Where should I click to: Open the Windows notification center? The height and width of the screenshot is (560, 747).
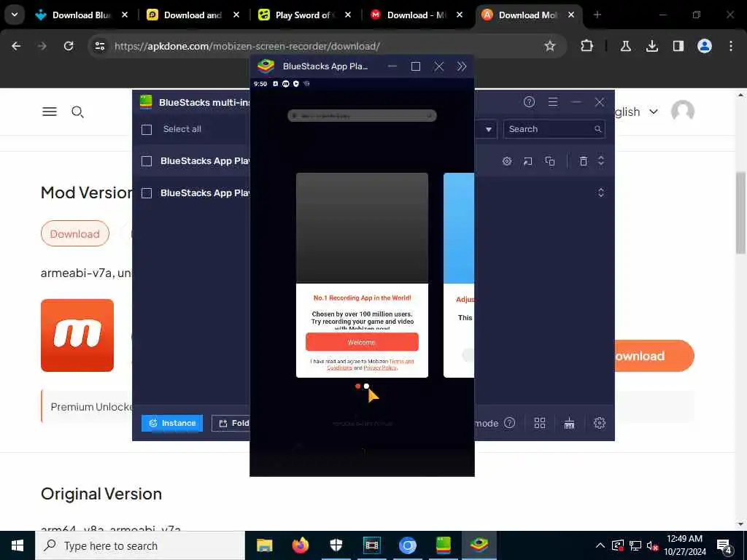pos(724,545)
